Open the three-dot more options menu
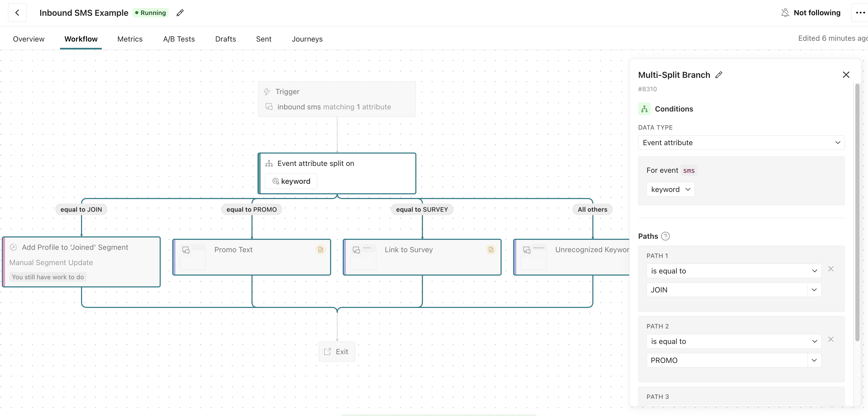Screen dimensions: 868x416 tap(860, 13)
